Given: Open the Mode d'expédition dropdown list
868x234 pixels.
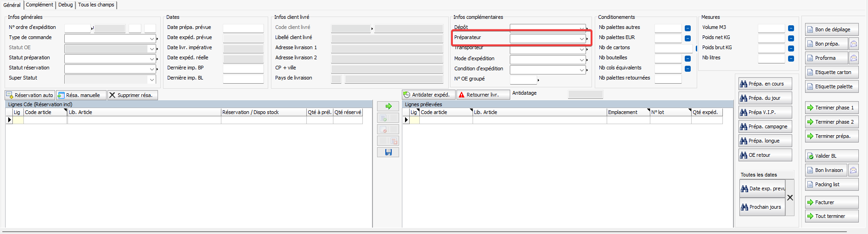Looking at the screenshot, I should pyautogui.click(x=581, y=60).
